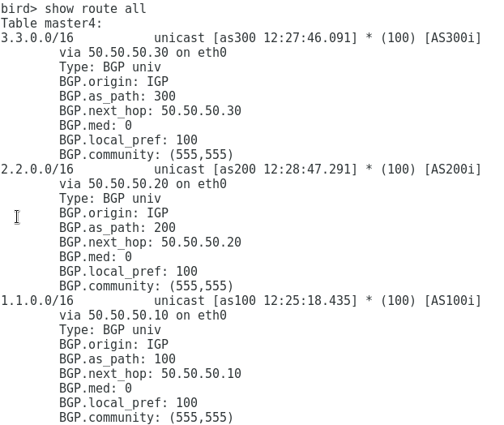The height and width of the screenshot is (425, 504).
Task: Select the 1.1.0.0/16 route prefix
Action: tap(37, 300)
